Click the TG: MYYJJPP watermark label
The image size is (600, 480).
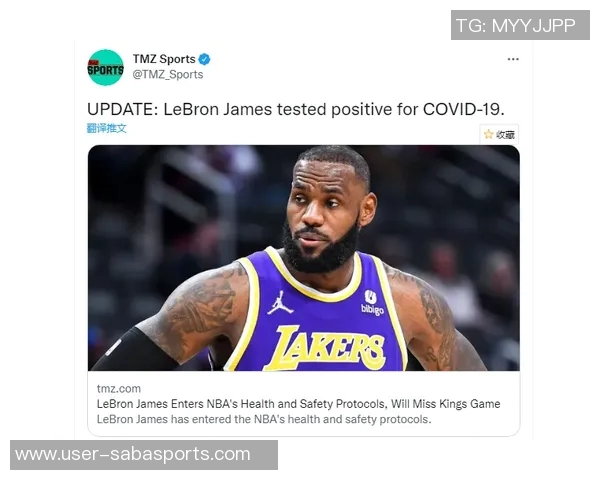pyautogui.click(x=520, y=25)
